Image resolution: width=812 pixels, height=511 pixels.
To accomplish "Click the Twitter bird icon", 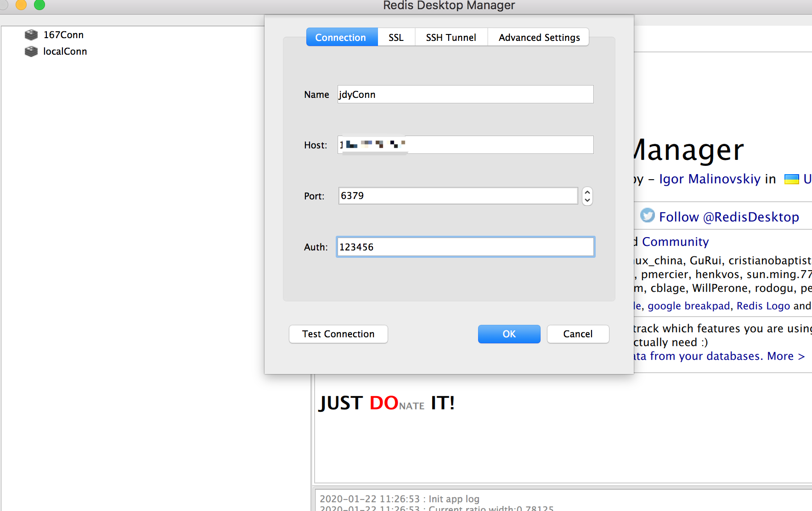I will point(648,215).
